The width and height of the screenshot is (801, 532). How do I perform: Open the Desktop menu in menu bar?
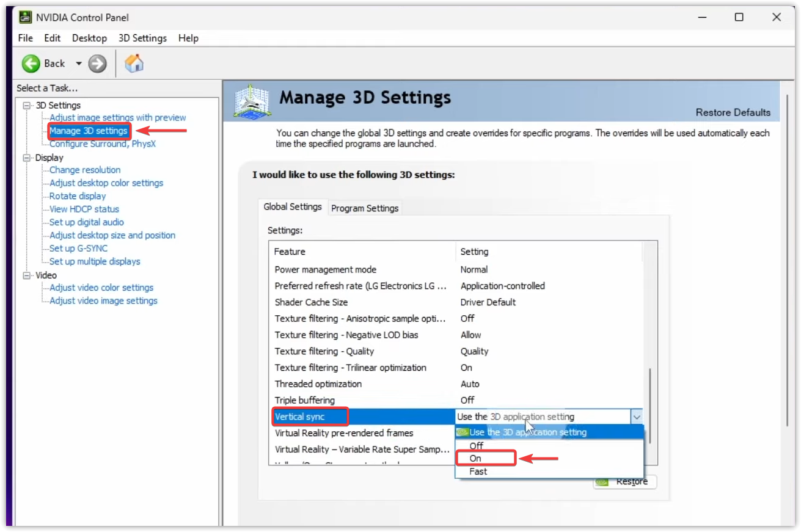(x=89, y=38)
